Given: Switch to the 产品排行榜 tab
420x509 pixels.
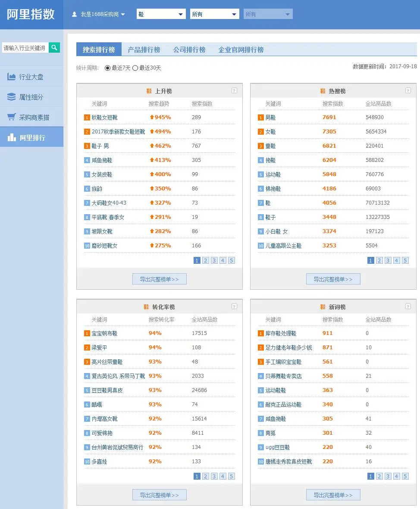Looking at the screenshot, I should coord(144,50).
